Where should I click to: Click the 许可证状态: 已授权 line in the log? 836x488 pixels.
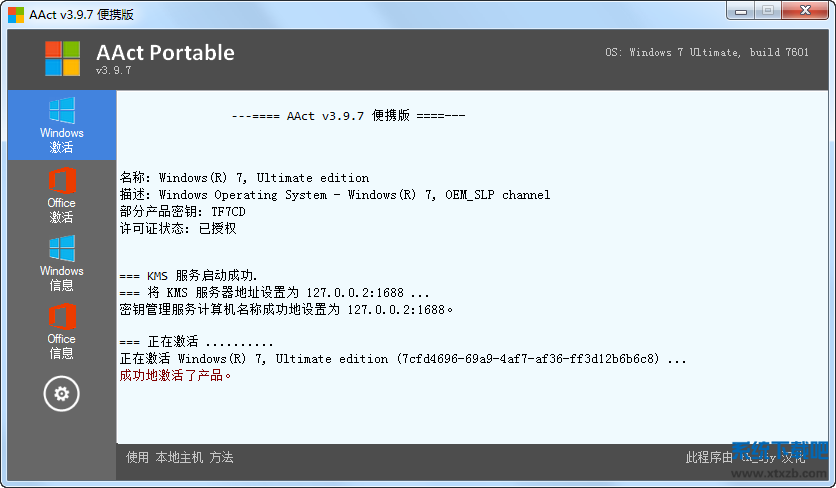178,228
